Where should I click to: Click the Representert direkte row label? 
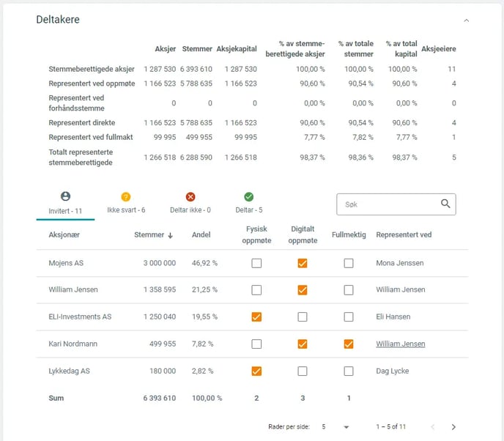[81, 123]
